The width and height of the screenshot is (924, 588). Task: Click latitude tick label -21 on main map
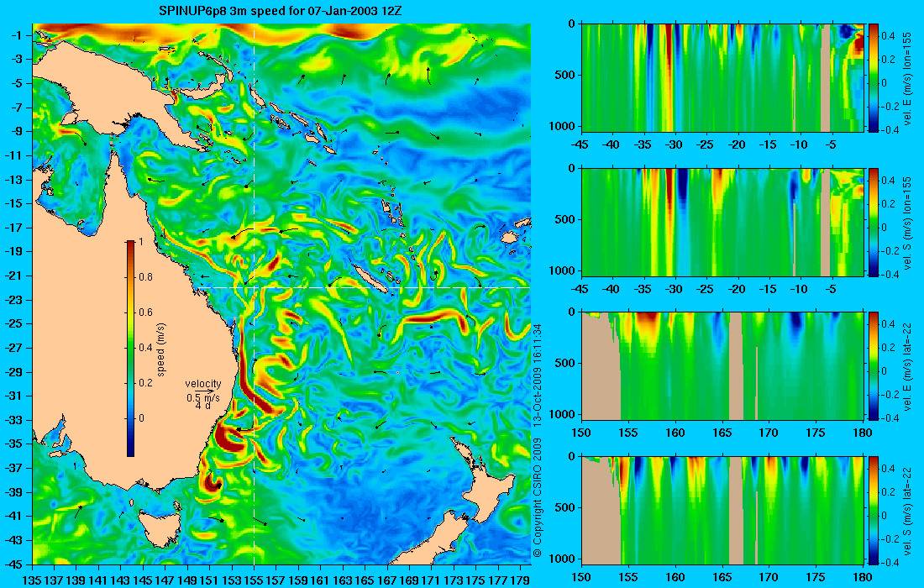coord(17,276)
